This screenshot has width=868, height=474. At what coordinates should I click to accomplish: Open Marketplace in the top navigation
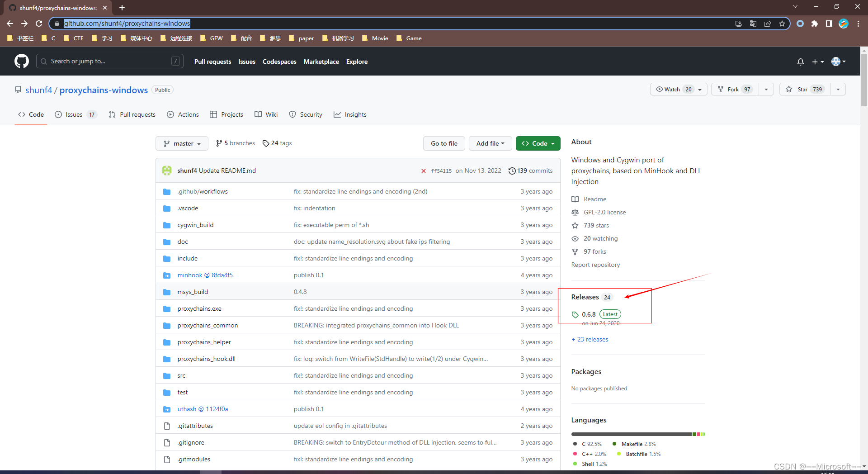tap(321, 62)
